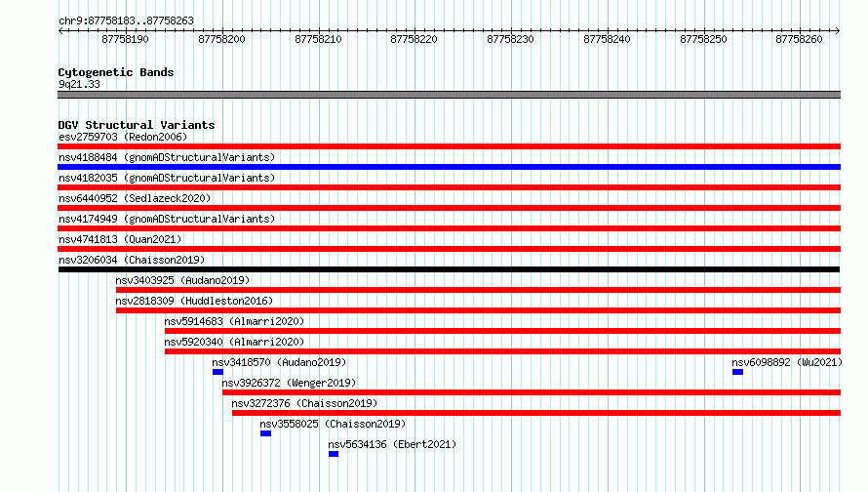Click the 87758190 ruler position

(125, 39)
